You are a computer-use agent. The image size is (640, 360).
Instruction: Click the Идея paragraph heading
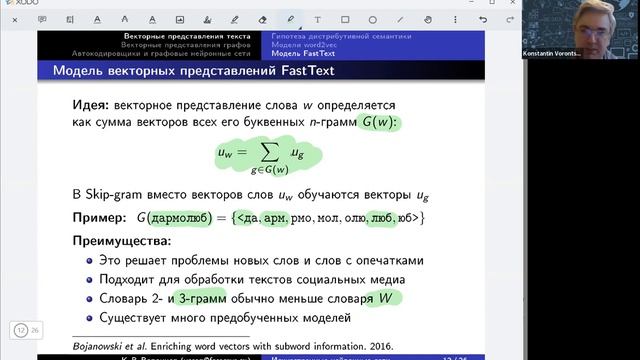(90, 105)
